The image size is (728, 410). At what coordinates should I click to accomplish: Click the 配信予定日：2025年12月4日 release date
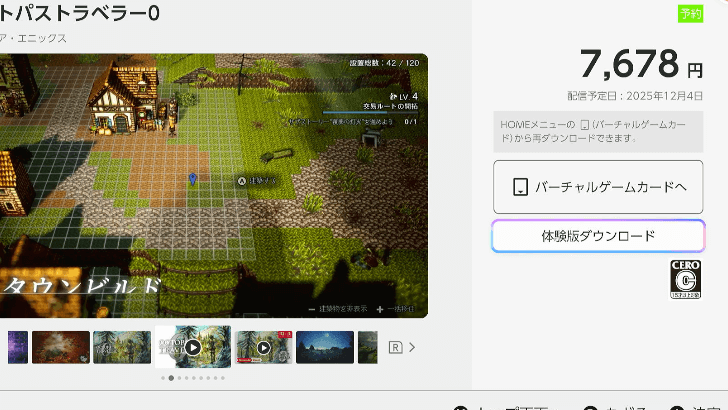click(635, 96)
